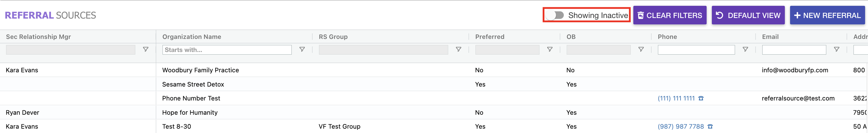Click filter icon for OB column
Image resolution: width=868 pixels, height=133 pixels.
point(641,50)
